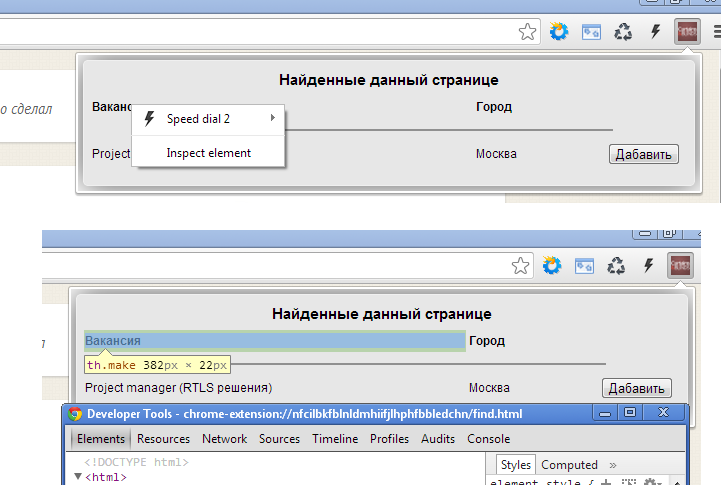
Task: Open the screenshot extension icon in the context-menu window
Action: (x=591, y=32)
